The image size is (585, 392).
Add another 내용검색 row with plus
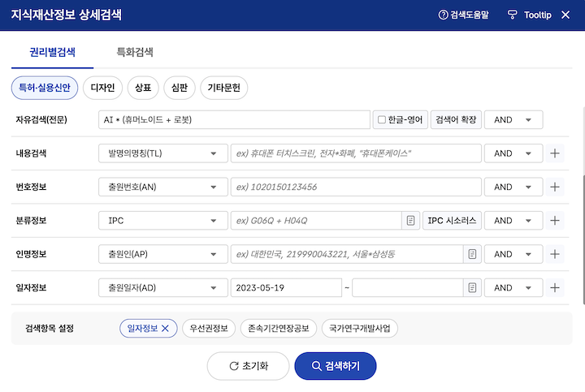click(555, 153)
